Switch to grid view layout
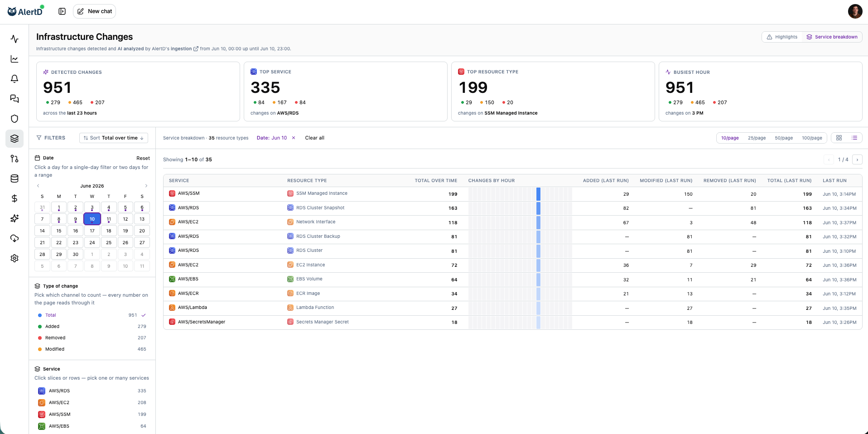 [x=839, y=138]
